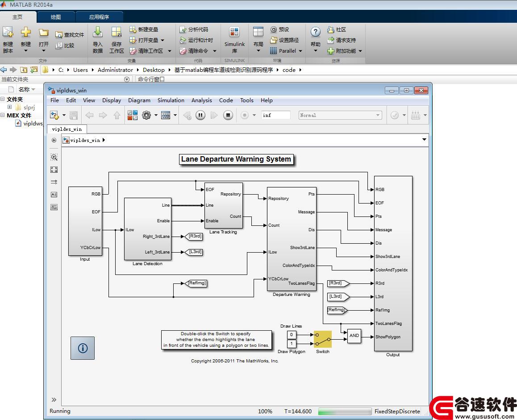Open the Open Variable (打开变量) dropdown
This screenshot has width=517, height=420.
[163, 40]
